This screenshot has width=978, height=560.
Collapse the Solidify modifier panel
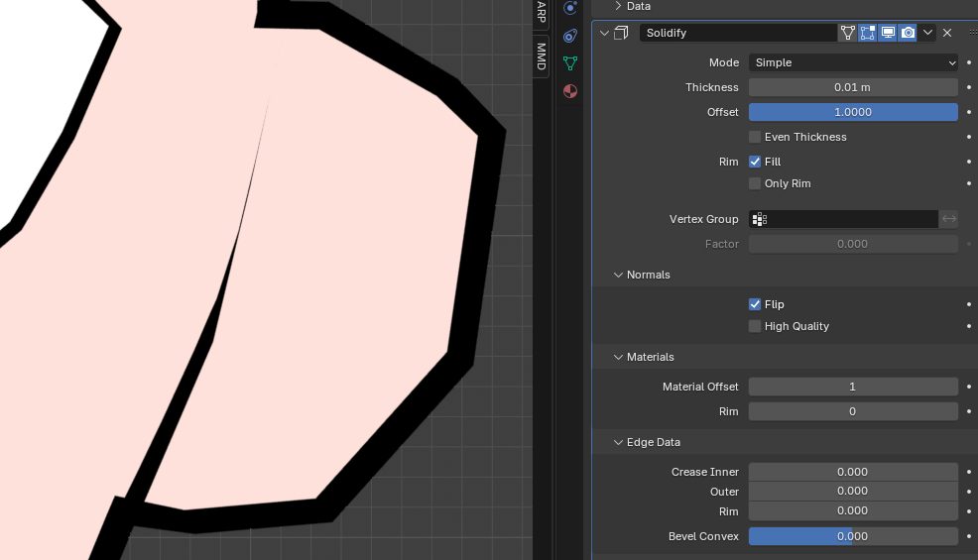coord(604,33)
